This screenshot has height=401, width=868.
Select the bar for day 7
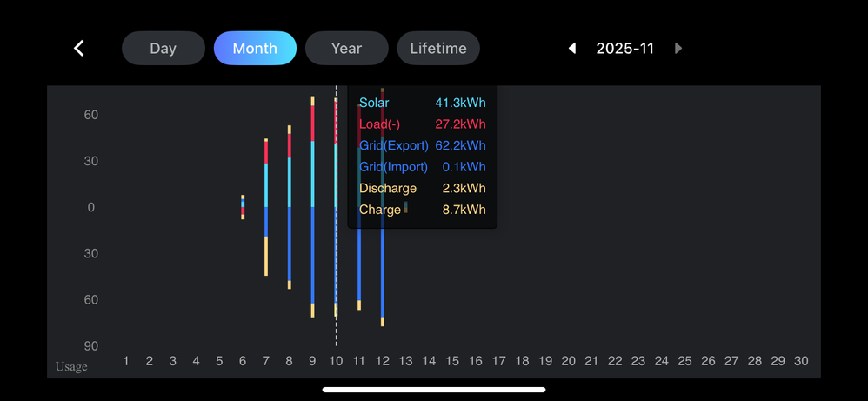pyautogui.click(x=266, y=207)
